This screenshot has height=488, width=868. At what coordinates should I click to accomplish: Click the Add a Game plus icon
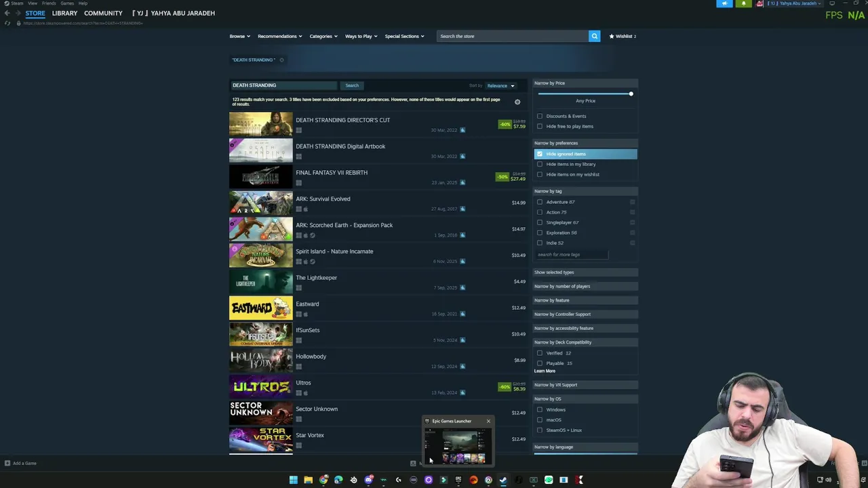(7, 464)
